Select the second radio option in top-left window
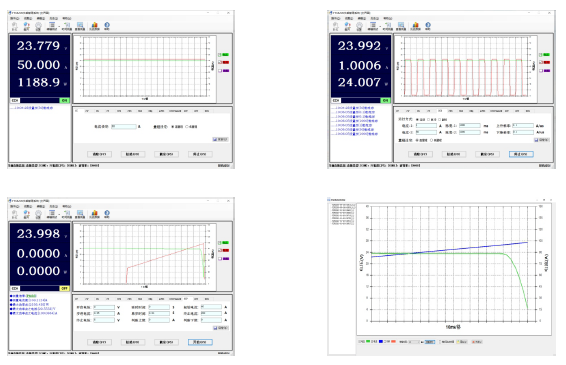This screenshot has width=566, height=365. pyautogui.click(x=187, y=127)
